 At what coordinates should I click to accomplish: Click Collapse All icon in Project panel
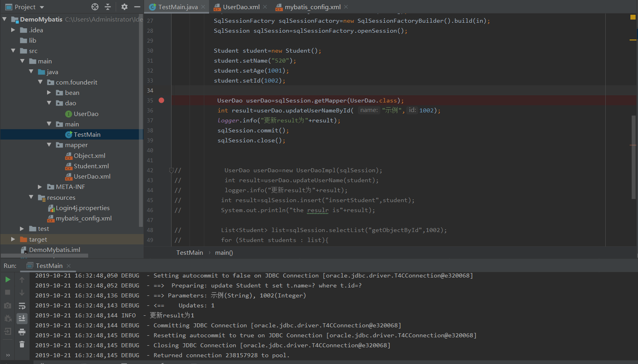(108, 7)
